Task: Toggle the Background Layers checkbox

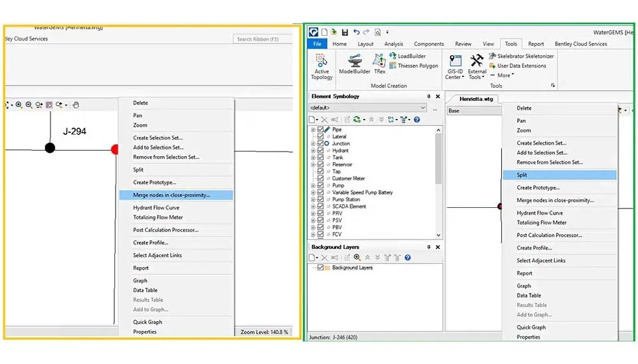Action: pyautogui.click(x=321, y=268)
